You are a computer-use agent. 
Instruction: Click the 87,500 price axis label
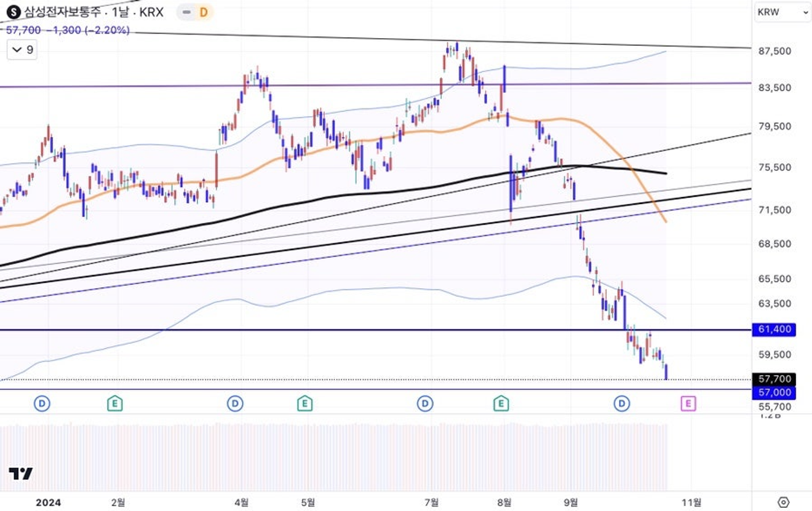pyautogui.click(x=775, y=51)
